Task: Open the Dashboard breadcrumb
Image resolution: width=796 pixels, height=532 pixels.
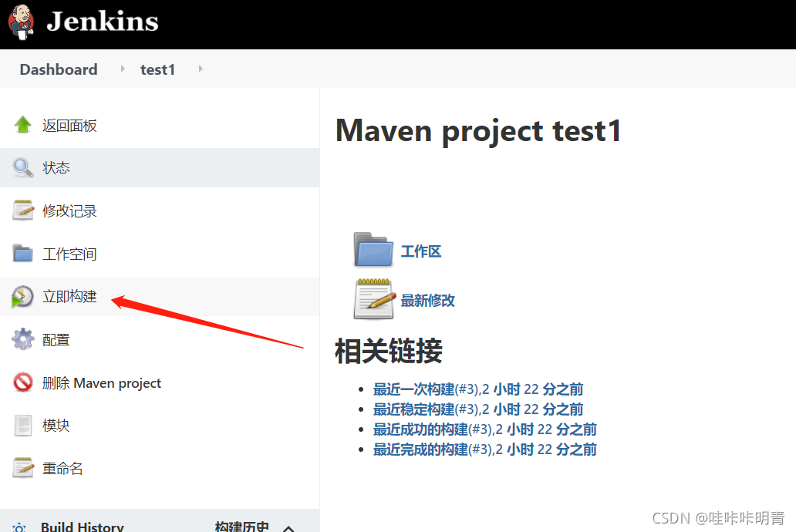Action: (59, 69)
